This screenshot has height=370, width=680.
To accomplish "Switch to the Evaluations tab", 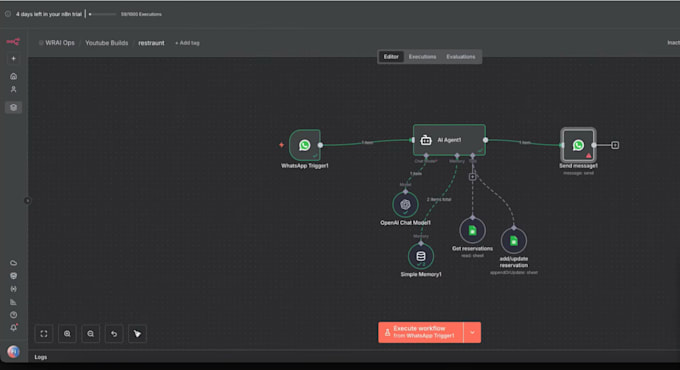I will point(461,57).
